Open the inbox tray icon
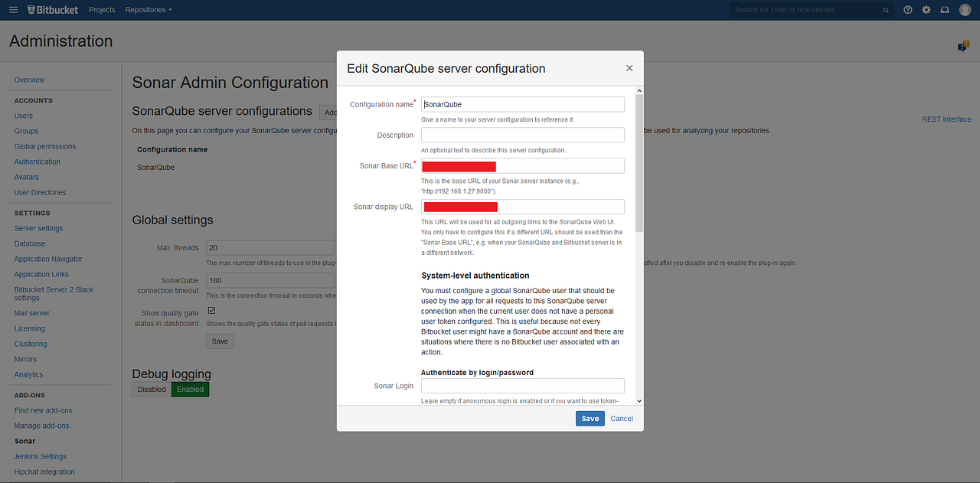Screen dimensions: 980x483 point(945,10)
